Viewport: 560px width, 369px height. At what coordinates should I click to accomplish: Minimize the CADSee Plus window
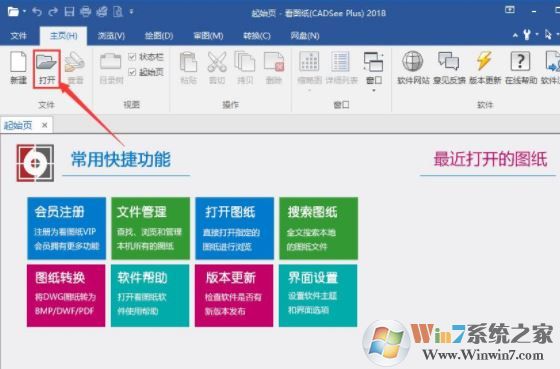coord(534,11)
